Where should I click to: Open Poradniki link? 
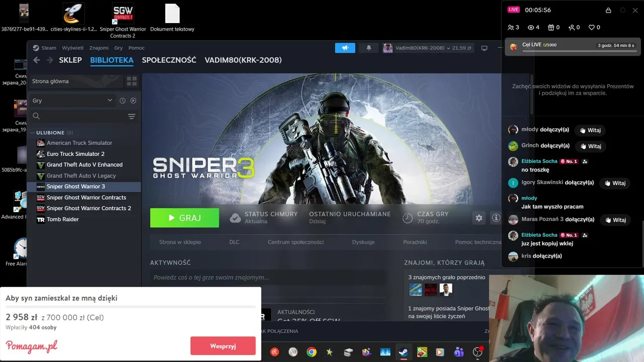(415, 242)
